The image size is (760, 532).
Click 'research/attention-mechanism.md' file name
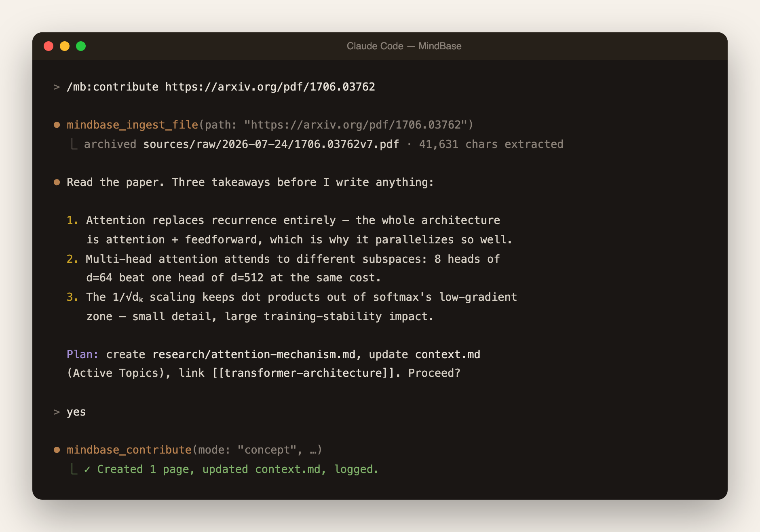coord(254,355)
